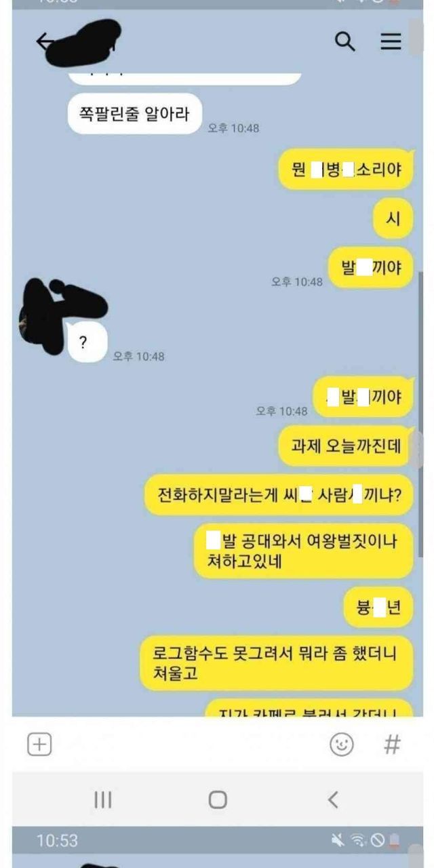Tap Android home button

tap(218, 800)
